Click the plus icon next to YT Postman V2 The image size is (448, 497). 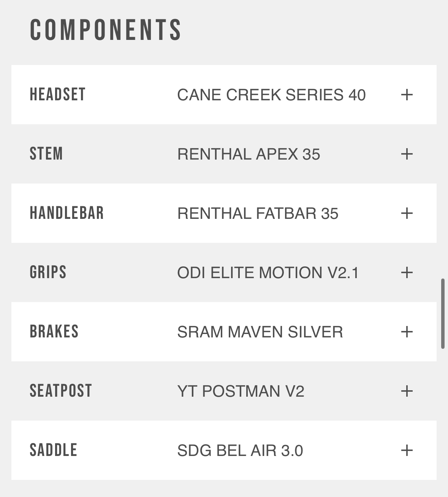click(407, 391)
